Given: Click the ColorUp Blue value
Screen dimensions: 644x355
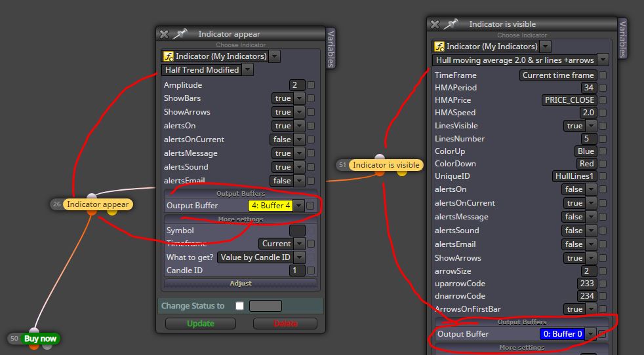Looking at the screenshot, I should pyautogui.click(x=585, y=151).
